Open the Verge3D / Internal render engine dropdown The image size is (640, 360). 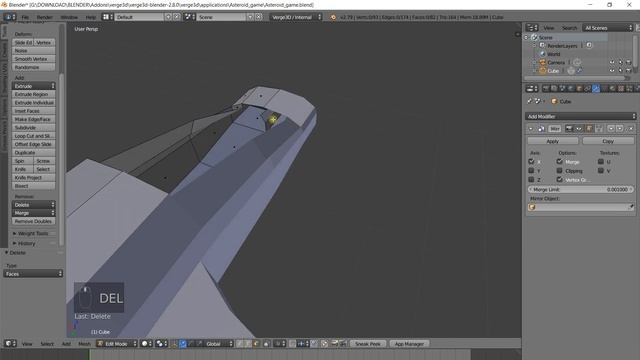pos(296,17)
